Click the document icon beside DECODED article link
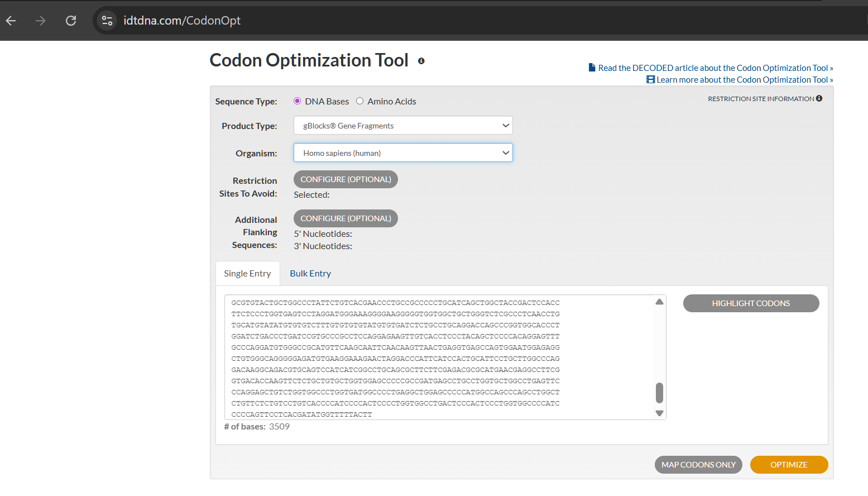The image size is (868, 496). coord(592,68)
